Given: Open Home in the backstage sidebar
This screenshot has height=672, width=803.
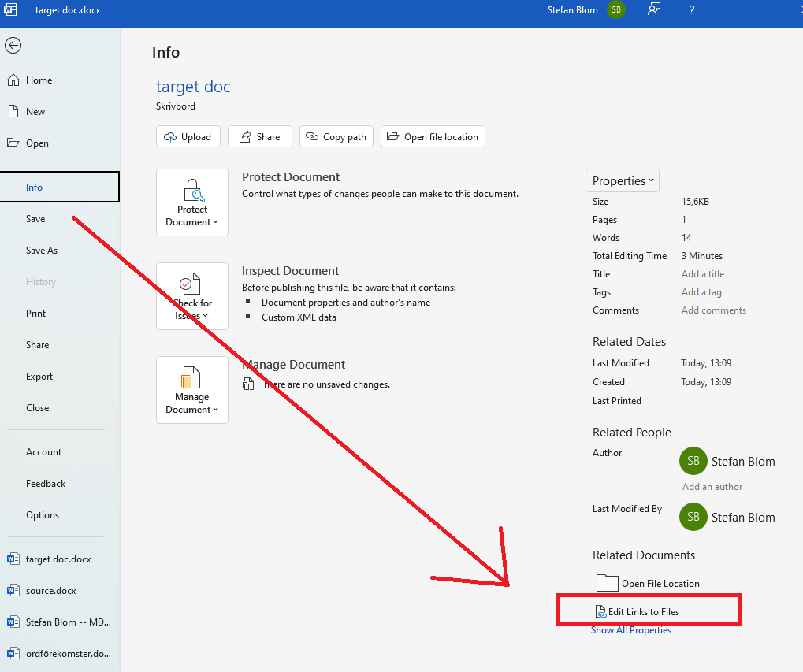Looking at the screenshot, I should (x=61, y=80).
